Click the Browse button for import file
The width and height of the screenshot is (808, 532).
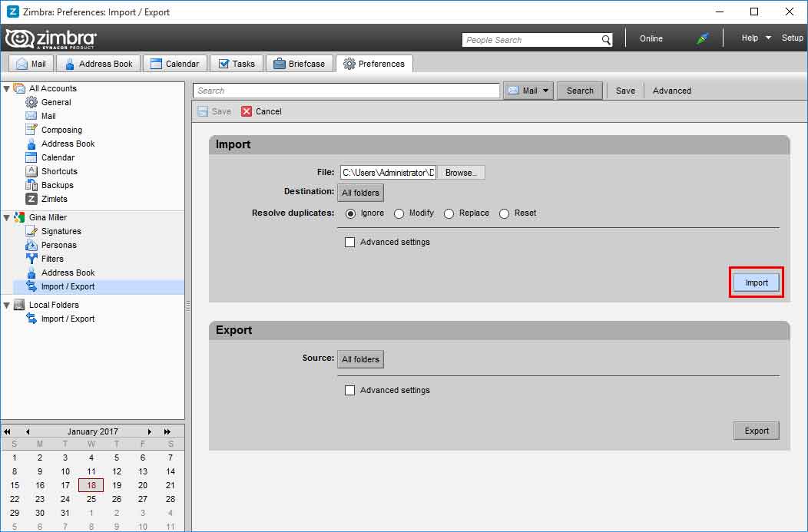click(461, 173)
